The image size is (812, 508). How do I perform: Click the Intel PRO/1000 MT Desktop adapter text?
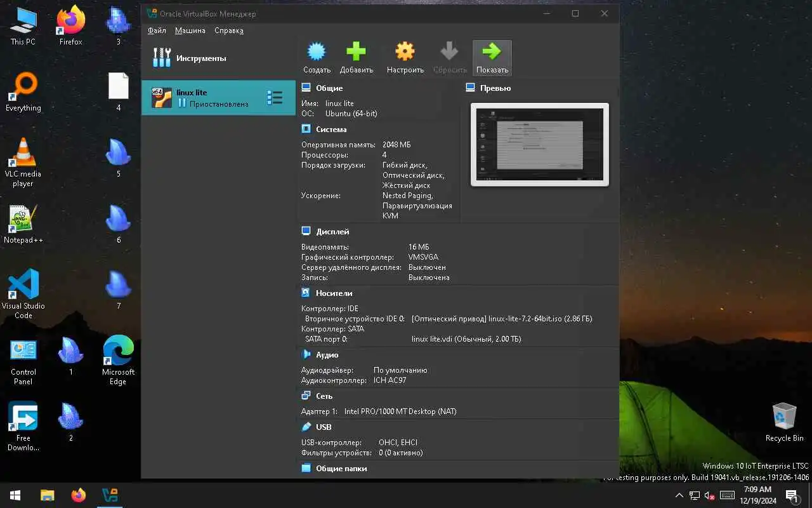[x=400, y=411]
